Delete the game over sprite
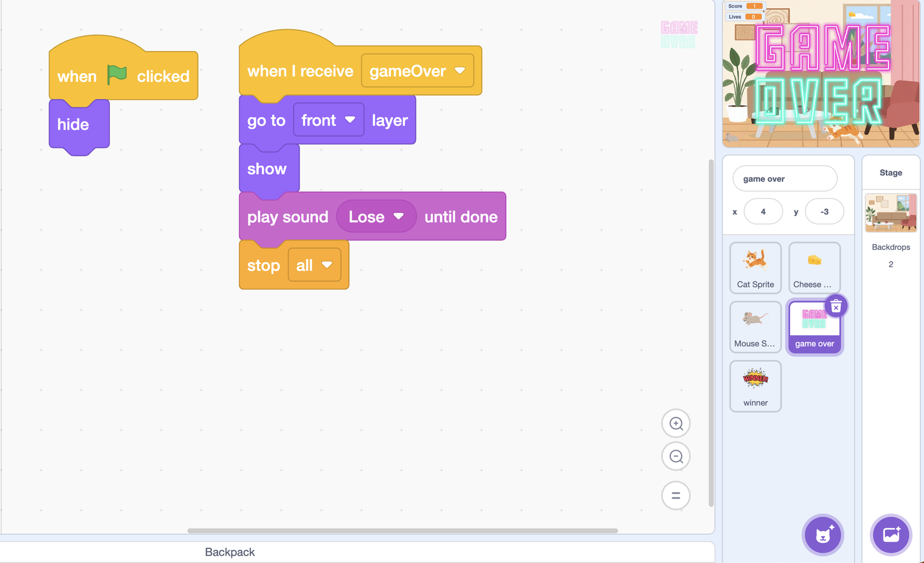Screen dimensions: 924x563 pos(836,306)
